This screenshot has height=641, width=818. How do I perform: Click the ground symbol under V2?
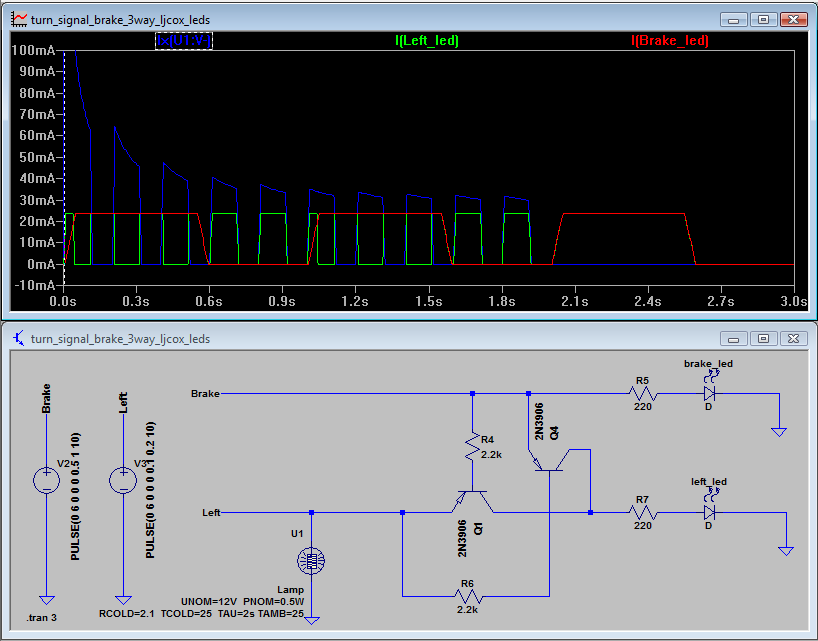46,600
